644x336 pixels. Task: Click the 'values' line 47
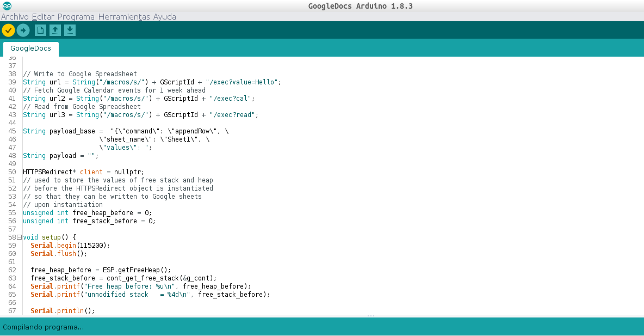click(x=125, y=148)
